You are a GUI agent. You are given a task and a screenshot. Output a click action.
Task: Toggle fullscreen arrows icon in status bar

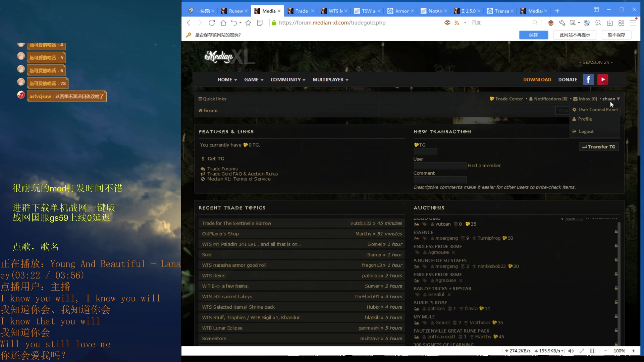(582, 351)
